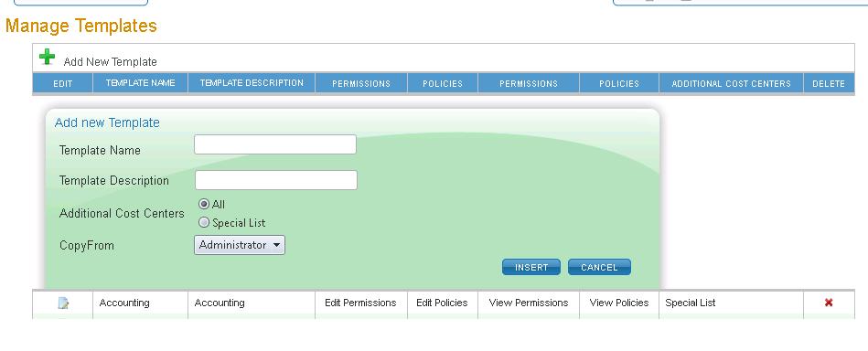
Task: Click the Insert button
Action: coord(531,268)
